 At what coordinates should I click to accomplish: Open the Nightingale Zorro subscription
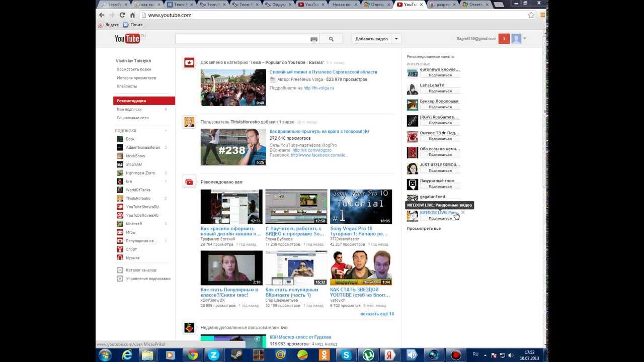[140, 173]
